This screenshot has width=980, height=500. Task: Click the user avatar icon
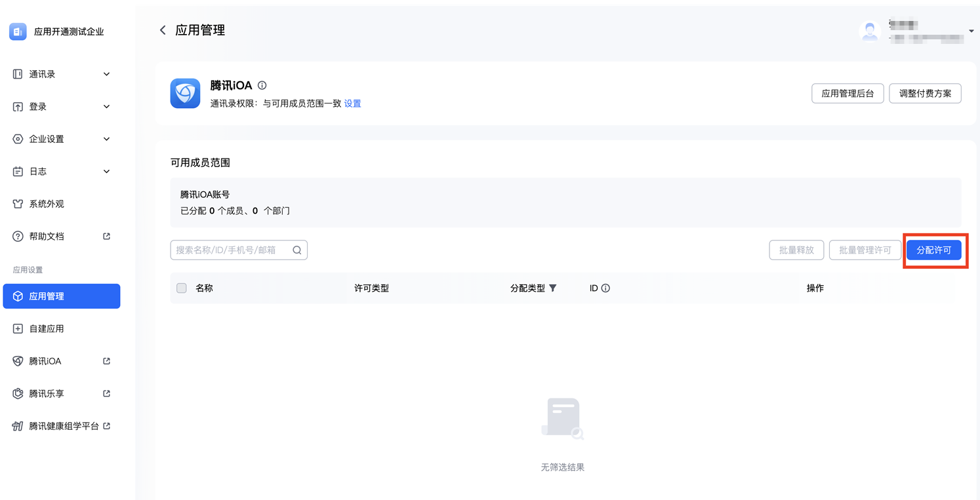pos(870,31)
